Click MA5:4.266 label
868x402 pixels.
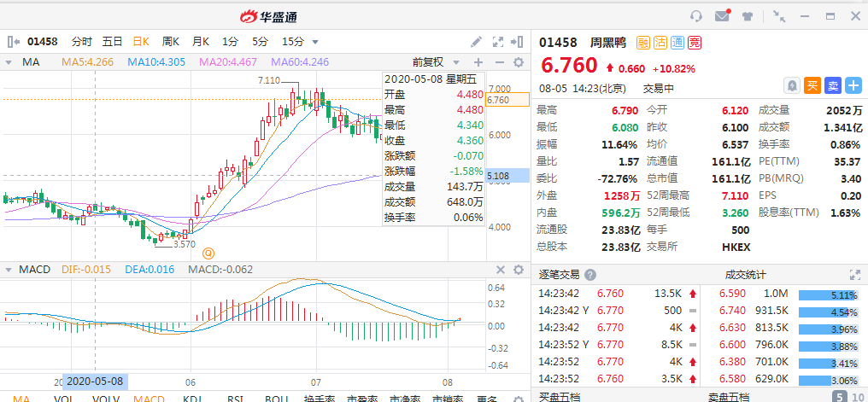[87, 62]
